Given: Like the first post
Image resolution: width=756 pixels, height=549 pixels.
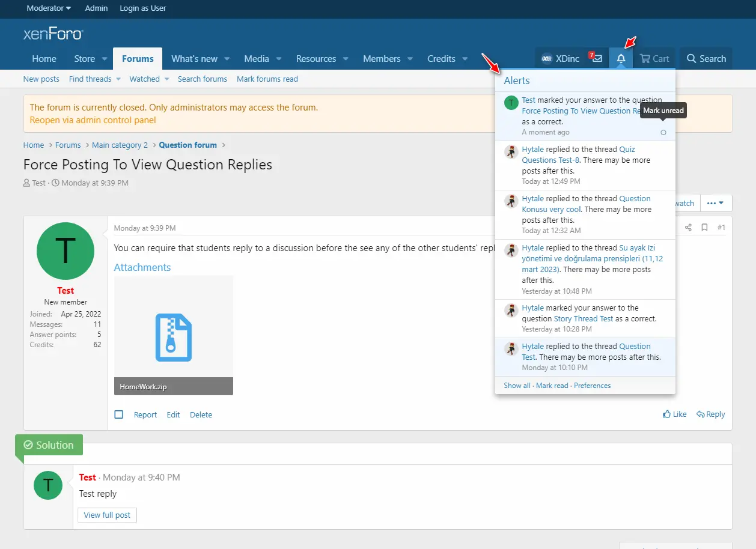Looking at the screenshot, I should pos(675,414).
